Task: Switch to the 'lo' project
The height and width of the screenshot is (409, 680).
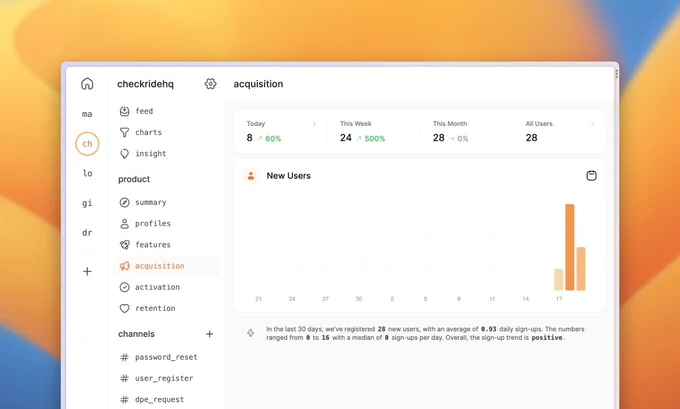Action: coord(87,173)
